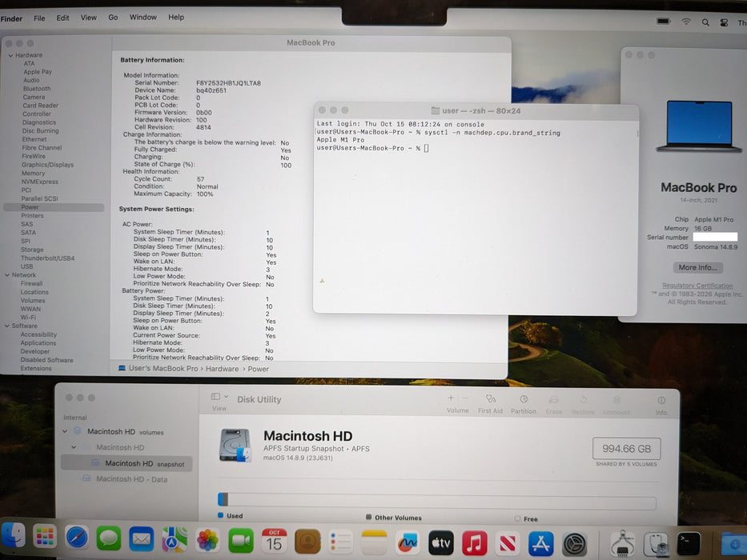Open Control Center in menu bar
The image size is (747, 560).
click(724, 22)
